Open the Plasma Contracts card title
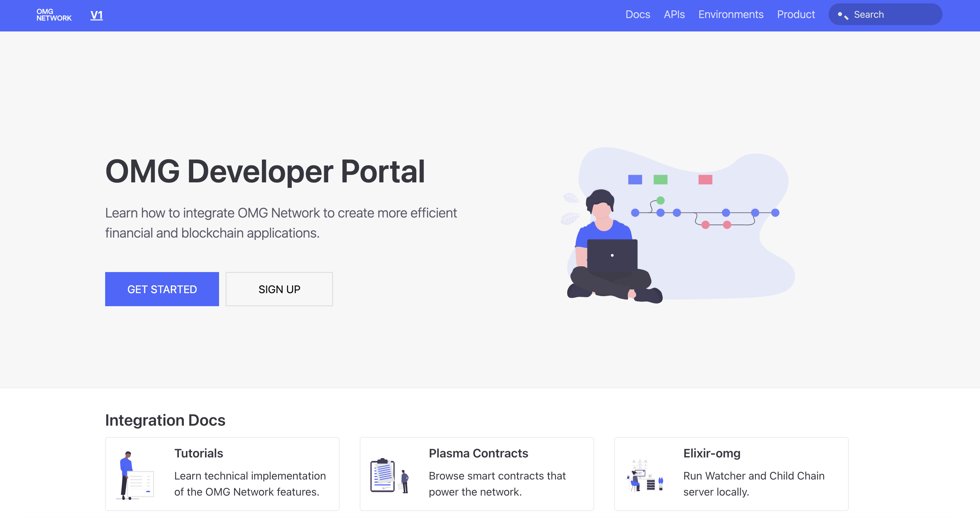Screen dimensions: 980x518 tap(478, 453)
